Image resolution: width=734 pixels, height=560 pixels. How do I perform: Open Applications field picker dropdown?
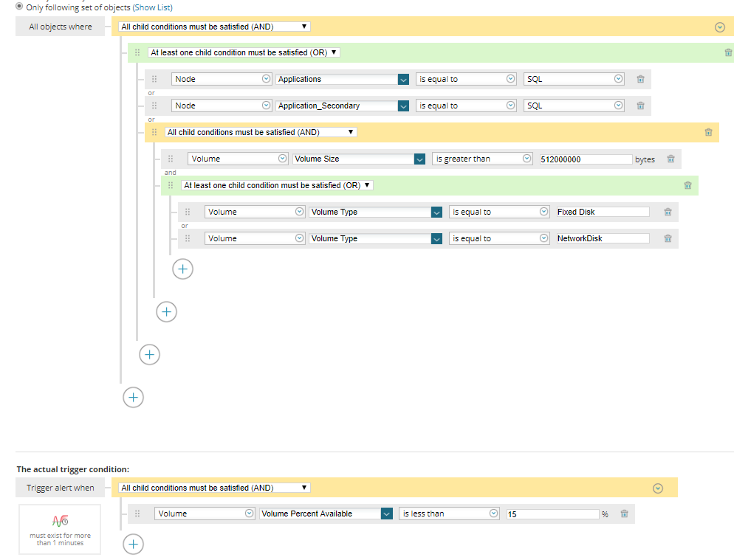[x=403, y=80]
